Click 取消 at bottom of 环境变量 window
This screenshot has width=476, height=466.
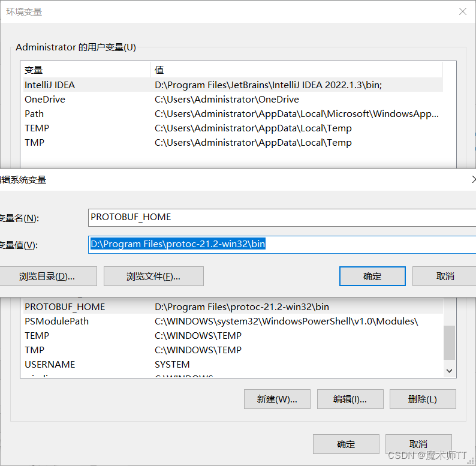(418, 444)
